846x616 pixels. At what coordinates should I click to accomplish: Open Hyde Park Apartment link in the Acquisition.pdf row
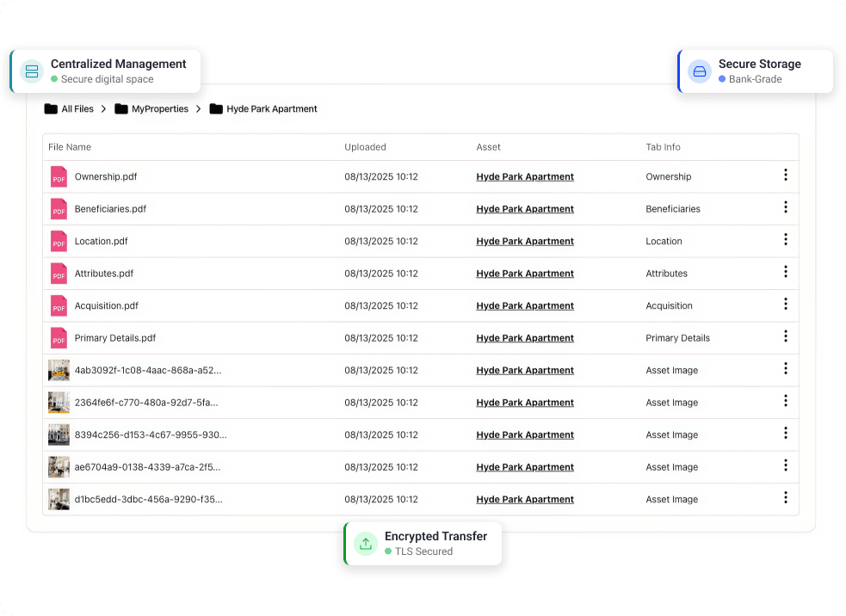[525, 306]
